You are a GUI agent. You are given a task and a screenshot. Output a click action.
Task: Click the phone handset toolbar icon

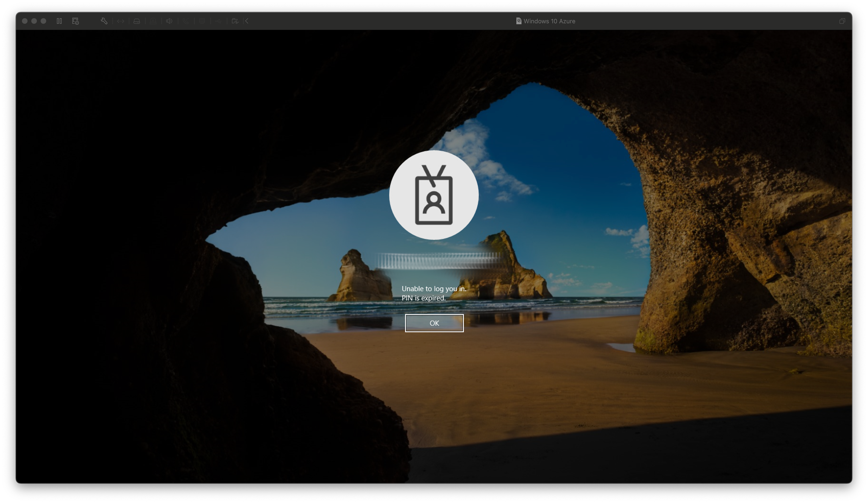click(186, 21)
